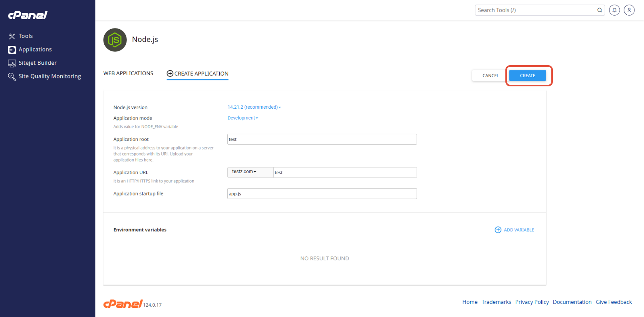Open the Documentation footer link
The width and height of the screenshot is (644, 317).
coord(572,302)
